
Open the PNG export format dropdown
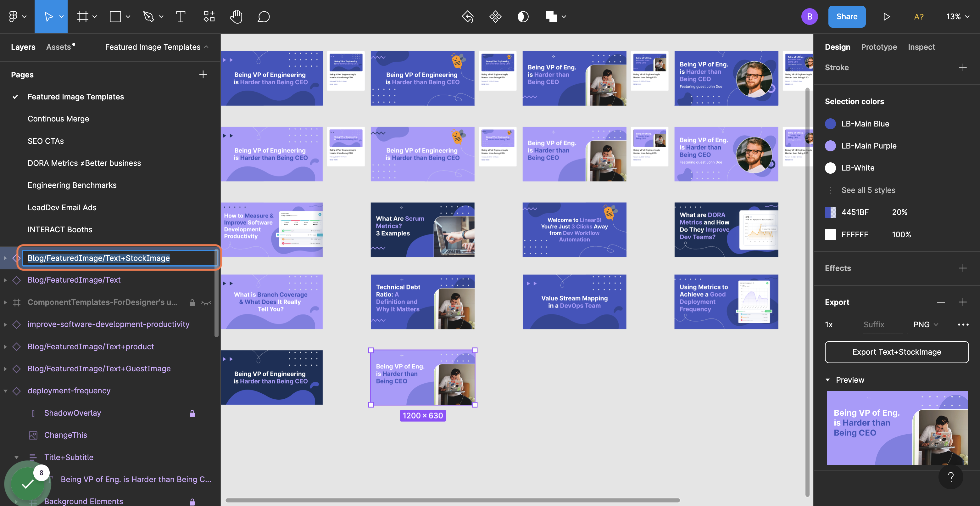926,324
